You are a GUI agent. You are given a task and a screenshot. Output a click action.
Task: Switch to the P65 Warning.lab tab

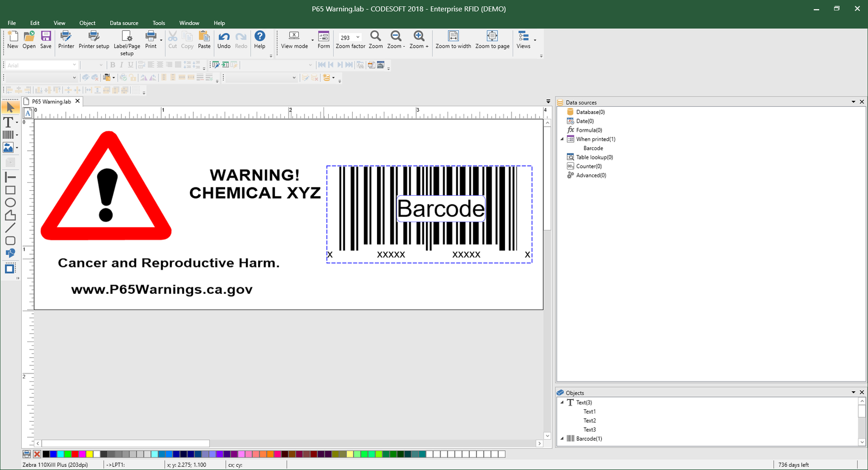(x=51, y=101)
